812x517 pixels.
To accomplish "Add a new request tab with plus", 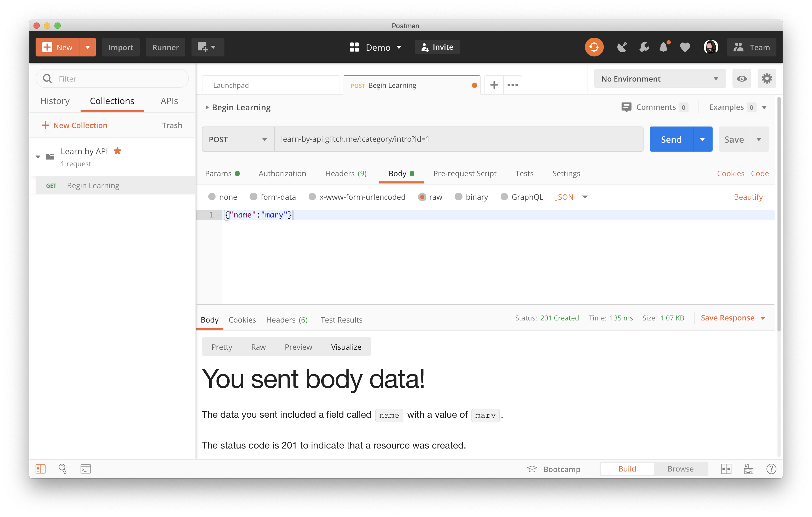I will [x=494, y=85].
